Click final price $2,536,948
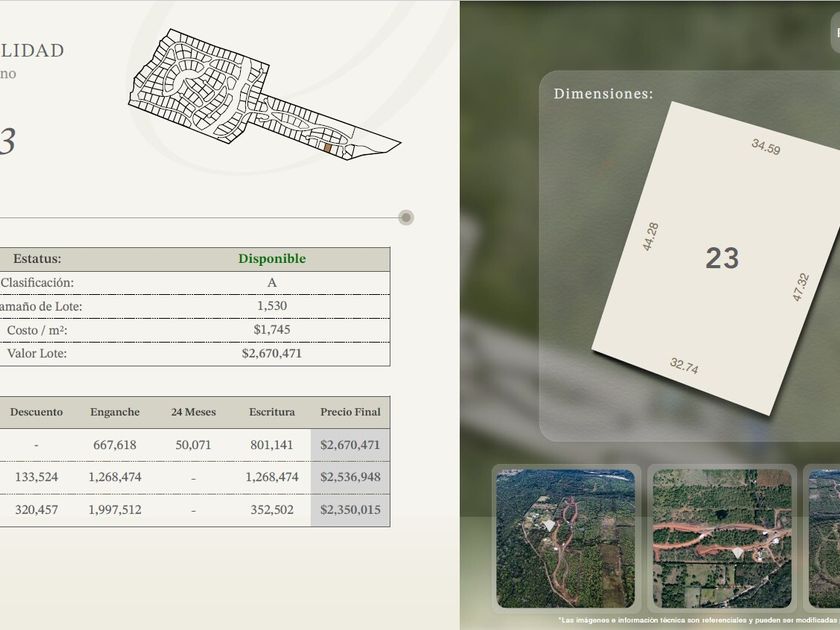840x630 pixels. click(350, 477)
